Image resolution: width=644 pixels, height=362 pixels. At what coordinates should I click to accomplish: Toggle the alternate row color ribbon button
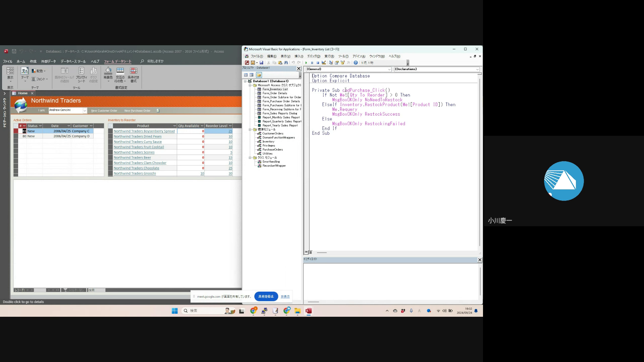pos(120,75)
